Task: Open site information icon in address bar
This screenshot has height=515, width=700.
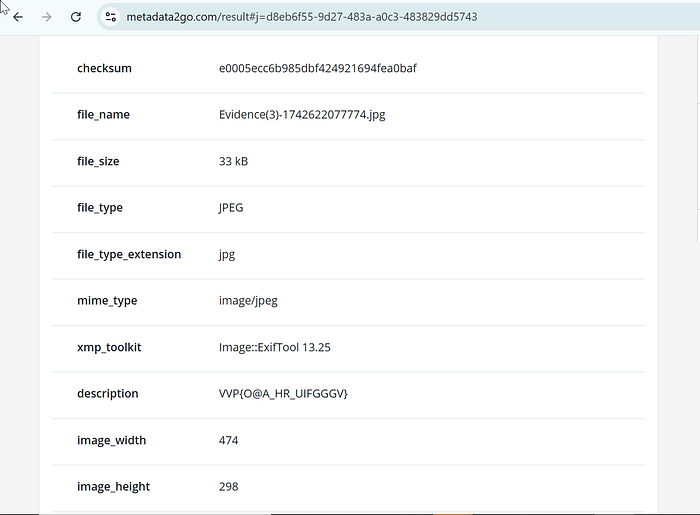Action: click(110, 17)
